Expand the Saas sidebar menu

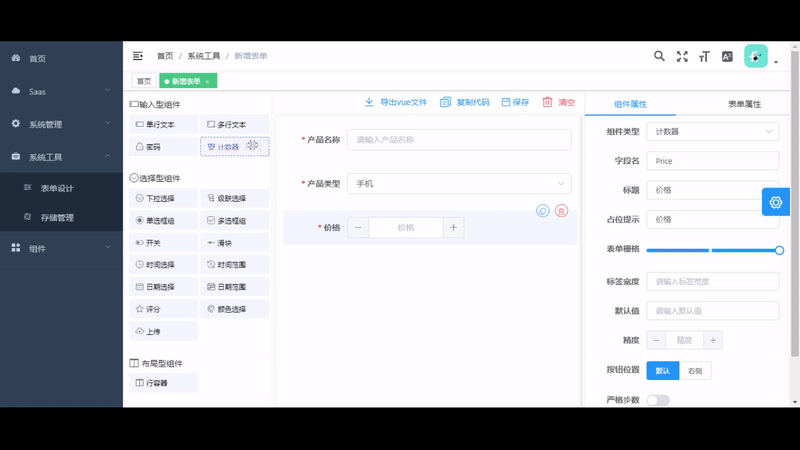62,92
